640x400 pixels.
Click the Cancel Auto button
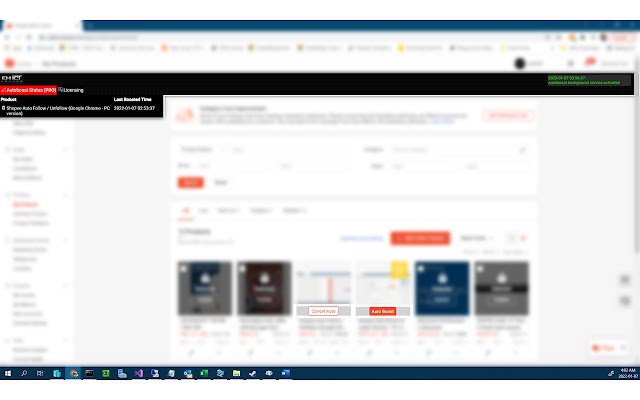tap(323, 311)
